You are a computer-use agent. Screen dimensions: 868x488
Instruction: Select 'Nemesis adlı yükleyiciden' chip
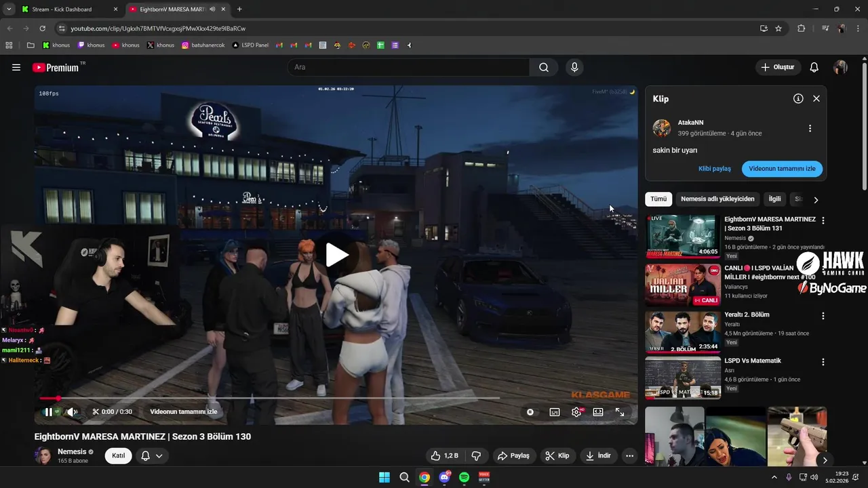[x=717, y=199]
